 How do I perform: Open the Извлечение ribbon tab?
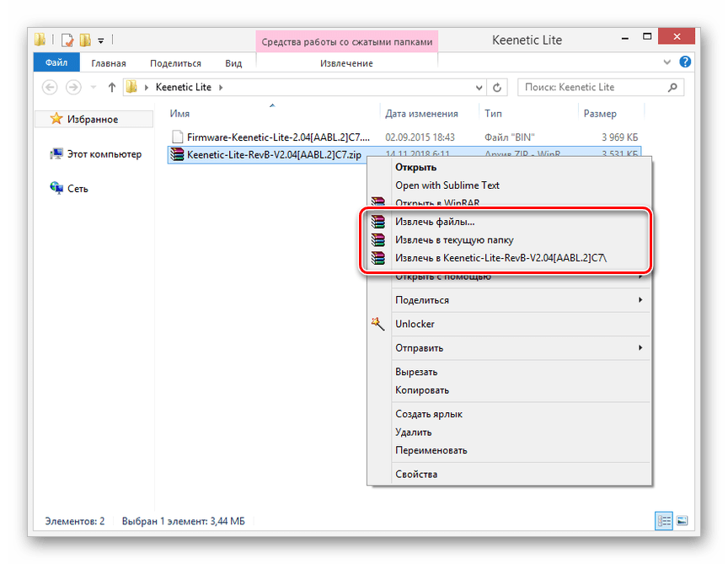coord(346,63)
